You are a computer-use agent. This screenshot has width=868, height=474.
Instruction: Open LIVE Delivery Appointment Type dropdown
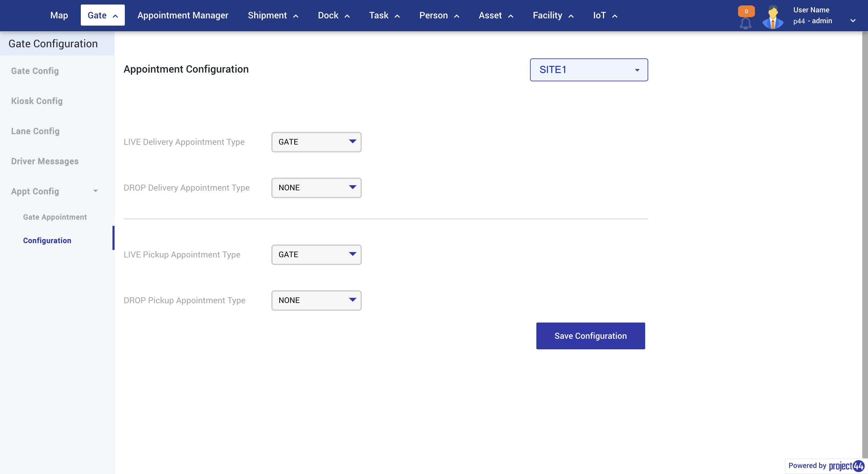[x=316, y=142]
